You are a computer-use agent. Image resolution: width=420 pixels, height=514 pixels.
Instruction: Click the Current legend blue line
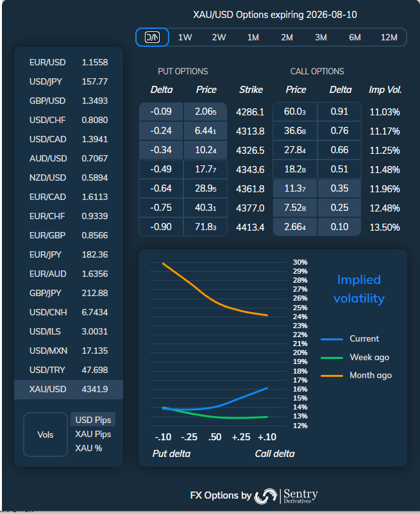pos(332,339)
